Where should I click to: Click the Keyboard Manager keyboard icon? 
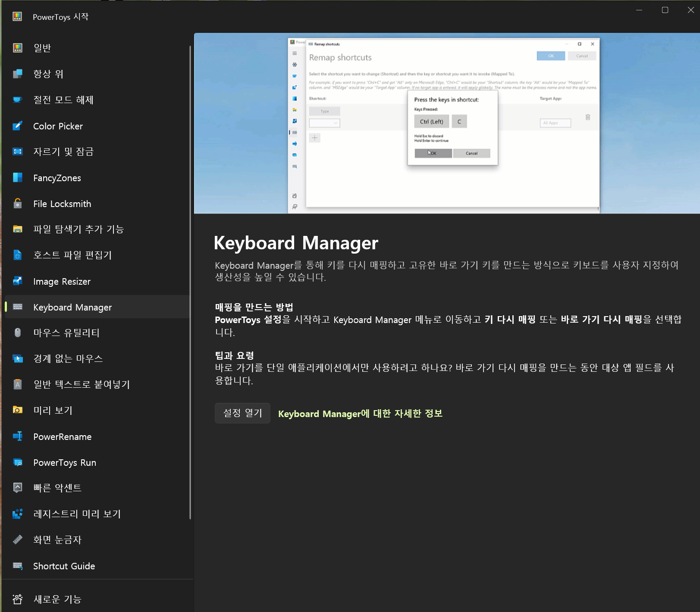pyautogui.click(x=18, y=307)
